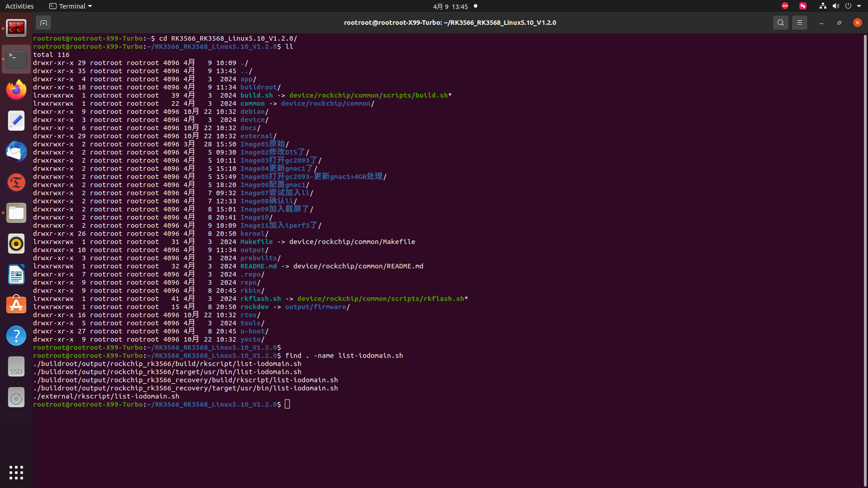Screen dimensions: 868x488
Task: Open the Help application icon
Action: tap(16, 336)
